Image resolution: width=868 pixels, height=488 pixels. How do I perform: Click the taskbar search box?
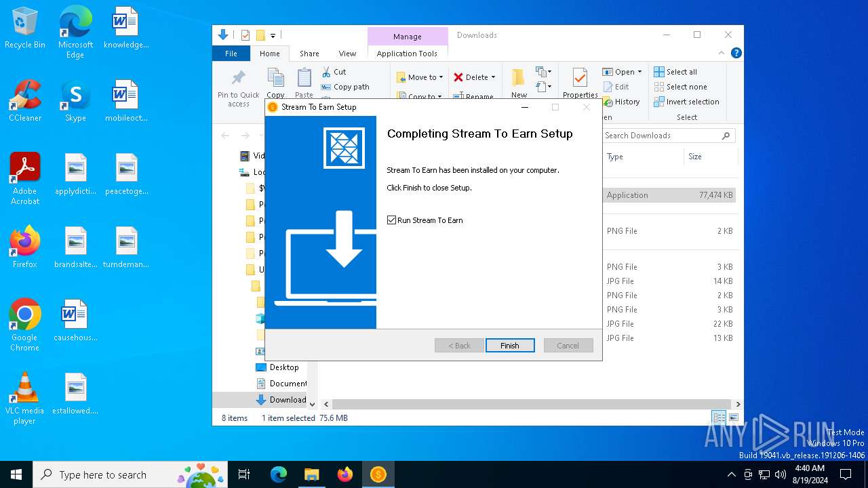click(x=131, y=474)
